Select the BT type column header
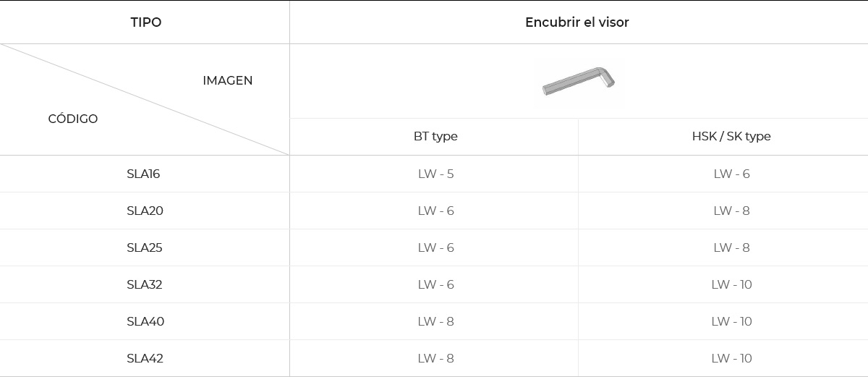 [x=435, y=136]
